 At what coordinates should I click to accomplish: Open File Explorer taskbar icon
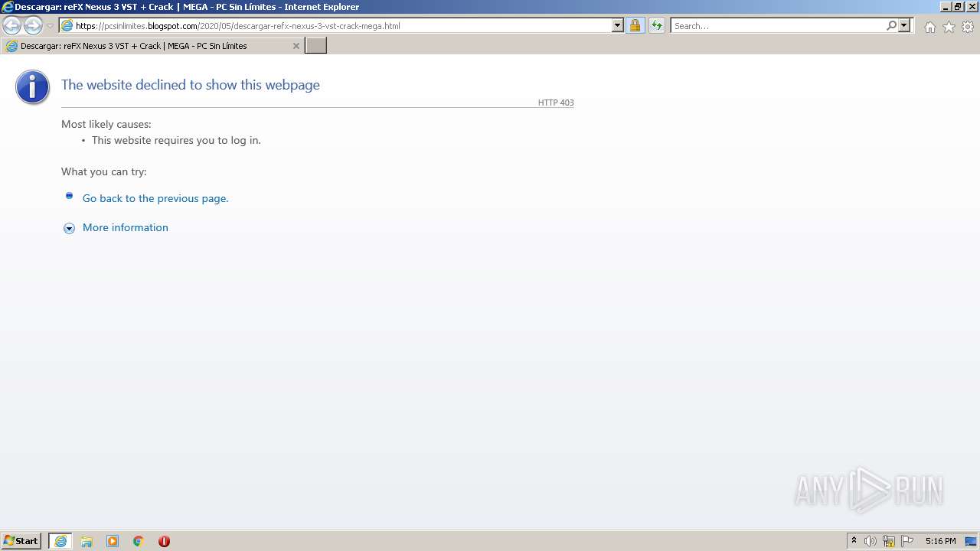[x=87, y=541]
